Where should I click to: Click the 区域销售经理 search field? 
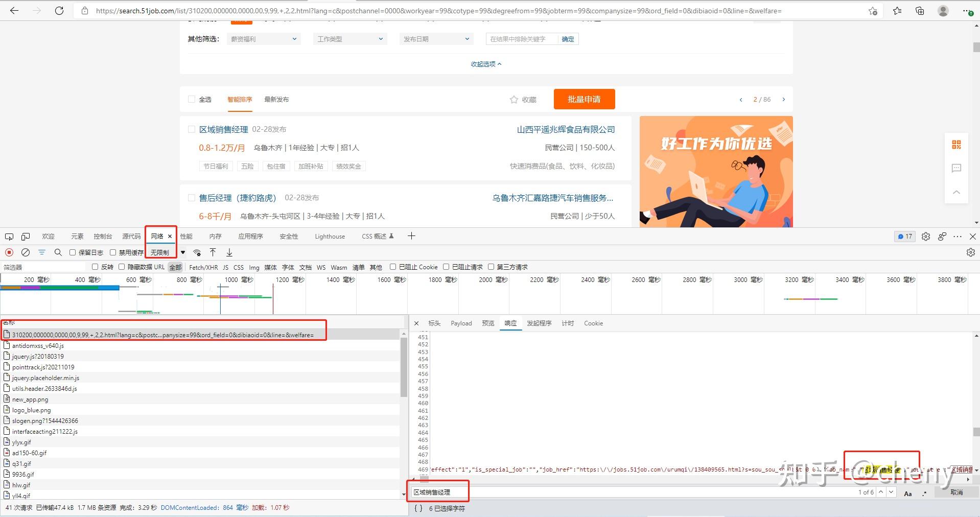pos(438,491)
